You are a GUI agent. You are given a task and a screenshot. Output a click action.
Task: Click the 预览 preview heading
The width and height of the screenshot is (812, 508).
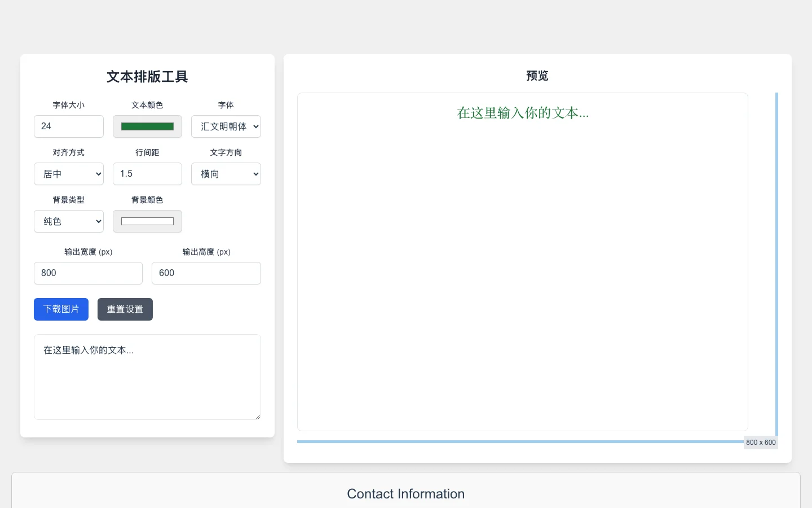(x=537, y=76)
